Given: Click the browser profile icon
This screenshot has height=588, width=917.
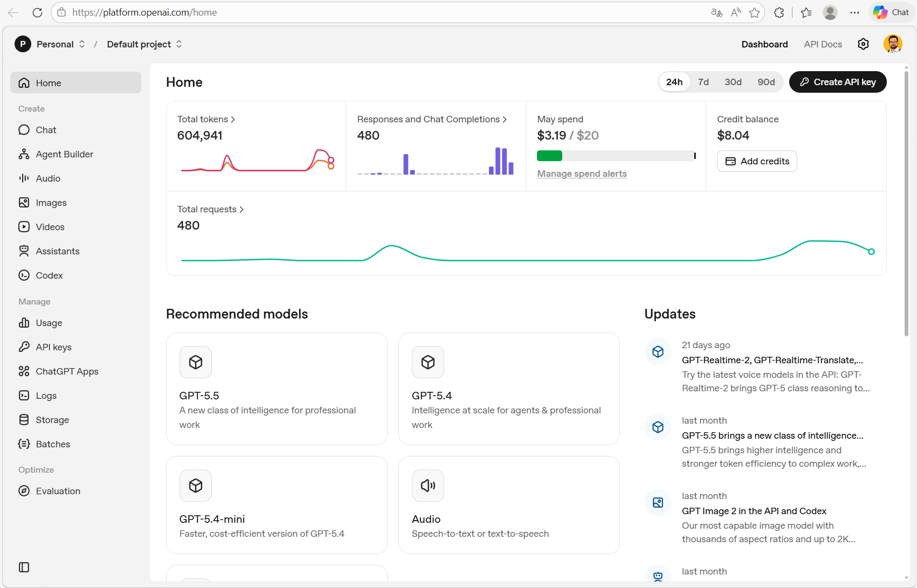Looking at the screenshot, I should point(830,12).
